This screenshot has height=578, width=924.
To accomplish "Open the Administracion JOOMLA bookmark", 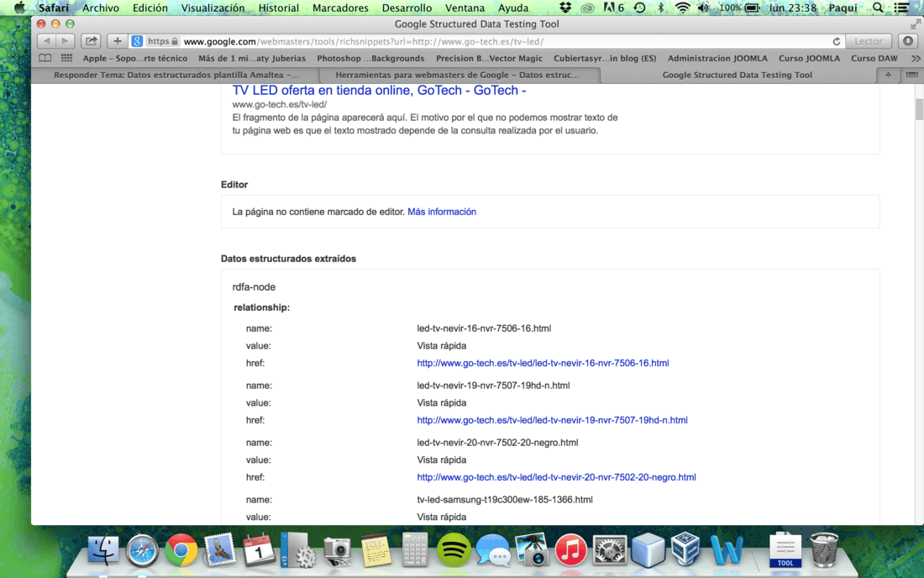I will 717,58.
